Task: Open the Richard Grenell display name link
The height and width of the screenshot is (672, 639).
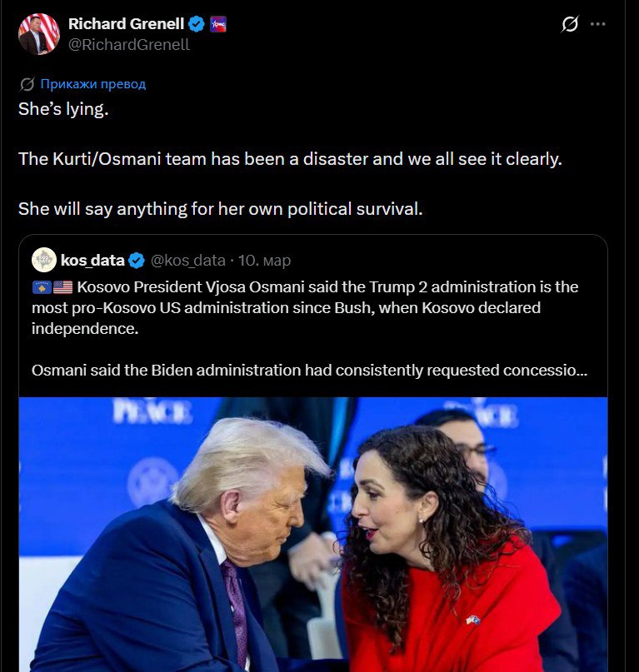Action: [x=126, y=24]
